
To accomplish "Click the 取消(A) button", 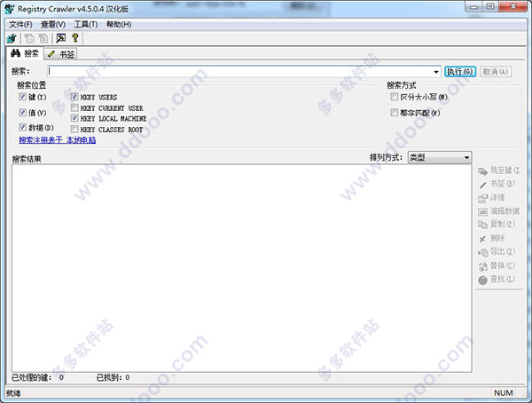I will click(x=496, y=72).
